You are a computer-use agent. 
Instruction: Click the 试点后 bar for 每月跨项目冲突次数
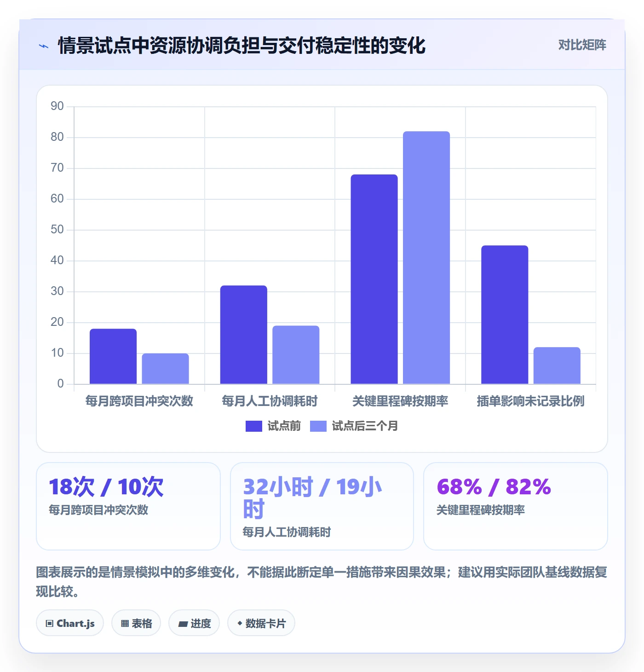tap(165, 369)
